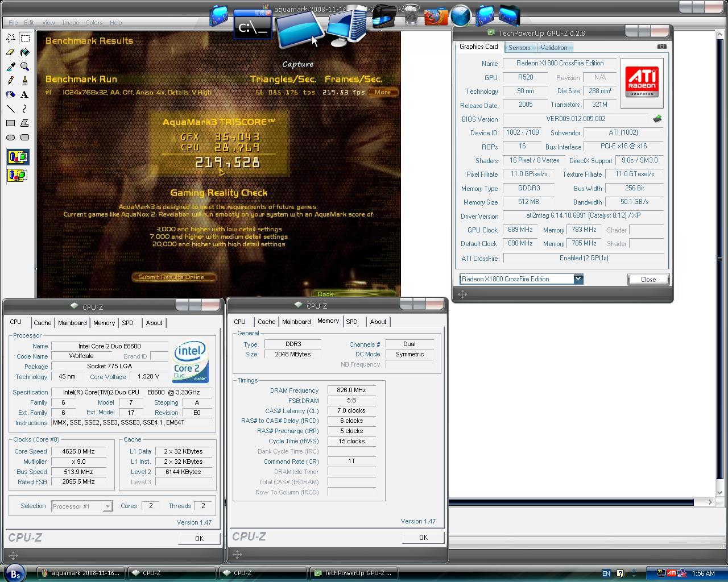Click Paint's vertical scrollbar up arrow
Screen dimensions: 728x582
click(719, 35)
